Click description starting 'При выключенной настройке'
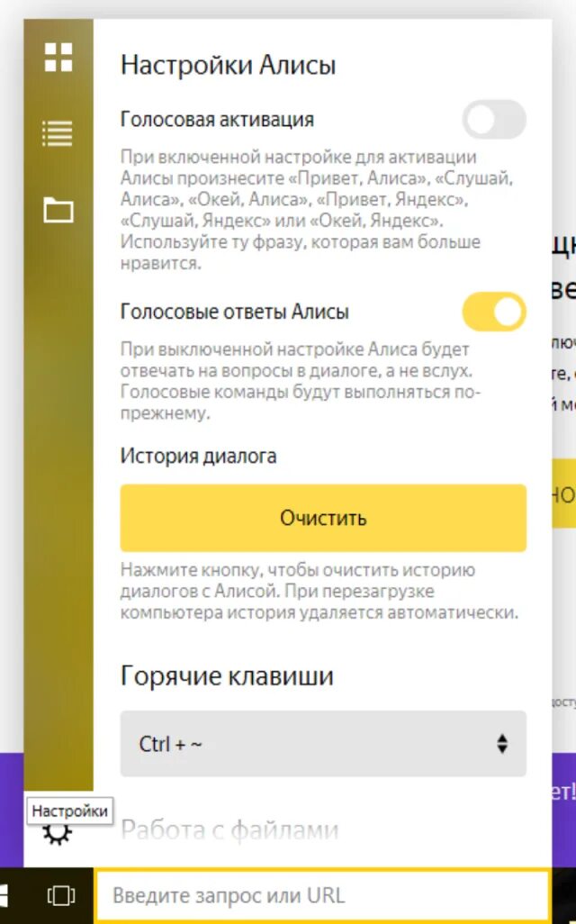This screenshot has width=576, height=924. [x=301, y=381]
